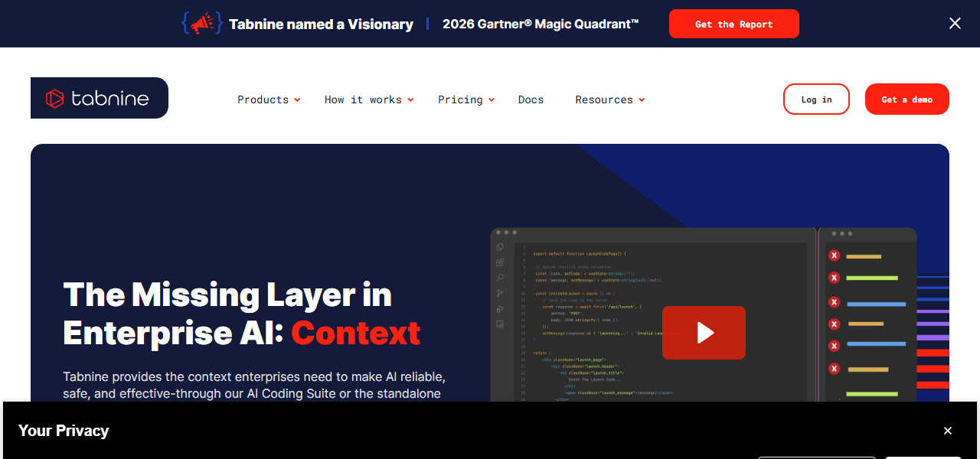Open the Tabnine logo home link
980x459 pixels.
[x=100, y=98]
